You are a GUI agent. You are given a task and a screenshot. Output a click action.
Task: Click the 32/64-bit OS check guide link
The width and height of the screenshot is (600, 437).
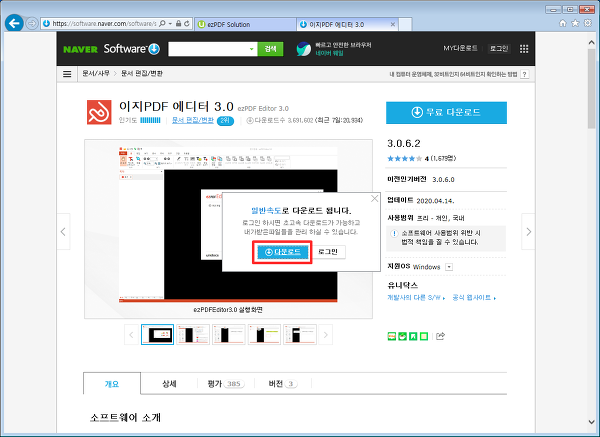coord(453,74)
